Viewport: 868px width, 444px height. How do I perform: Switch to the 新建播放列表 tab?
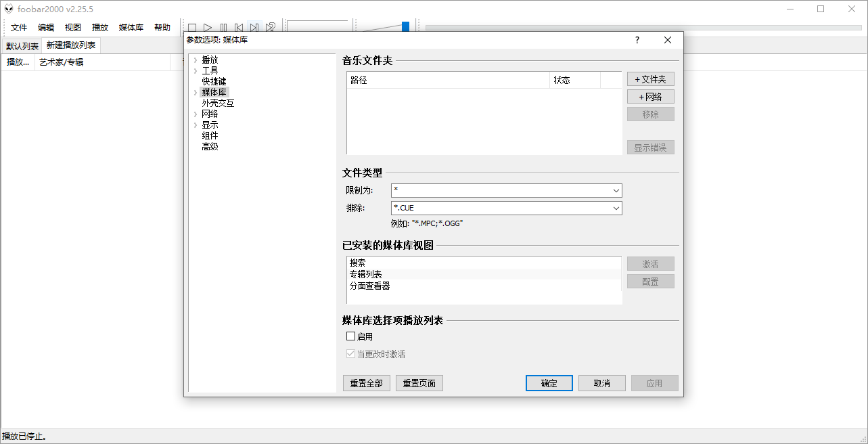[x=70, y=45]
